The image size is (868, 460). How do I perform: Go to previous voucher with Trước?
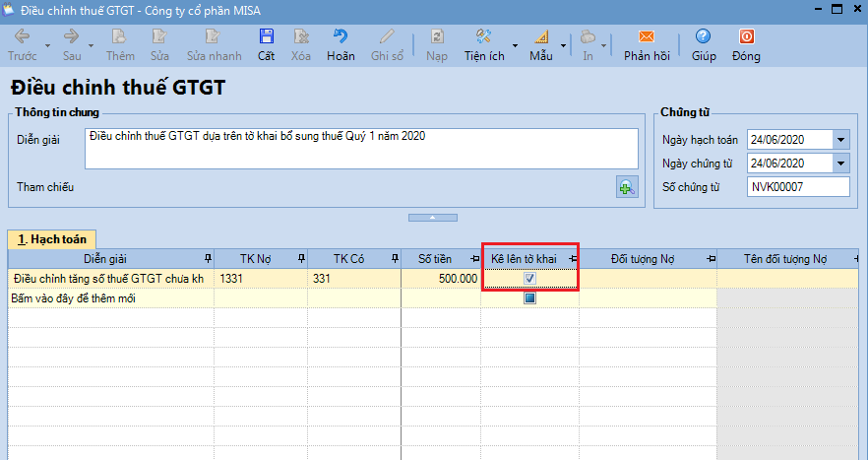pyautogui.click(x=22, y=45)
